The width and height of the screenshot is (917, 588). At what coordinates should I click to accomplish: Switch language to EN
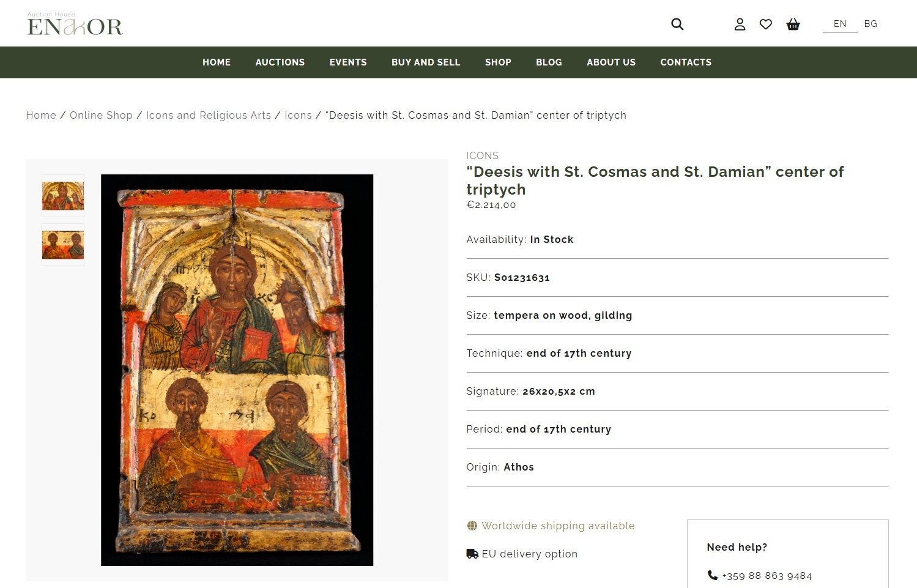(x=840, y=24)
